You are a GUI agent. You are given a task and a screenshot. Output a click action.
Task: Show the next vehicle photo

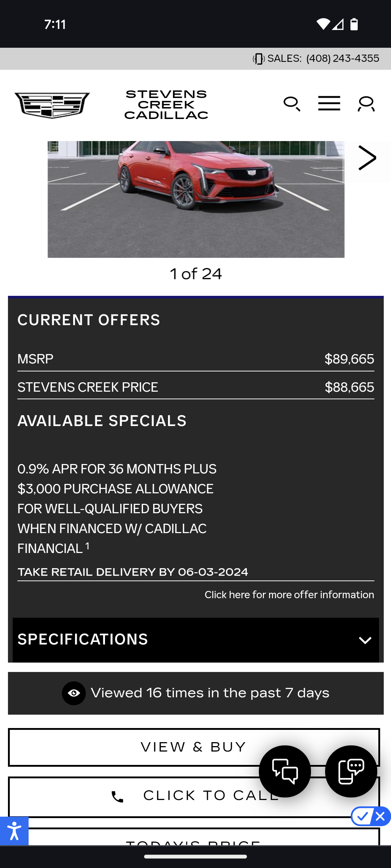click(367, 158)
